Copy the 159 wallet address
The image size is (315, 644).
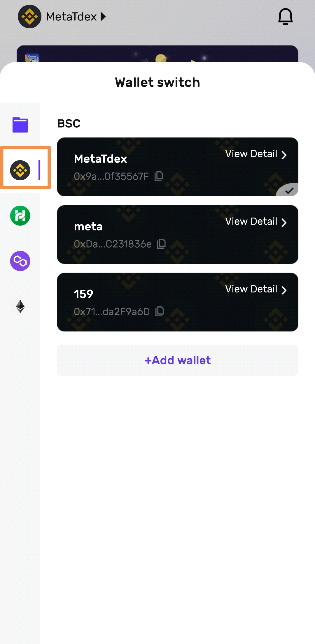pos(160,311)
